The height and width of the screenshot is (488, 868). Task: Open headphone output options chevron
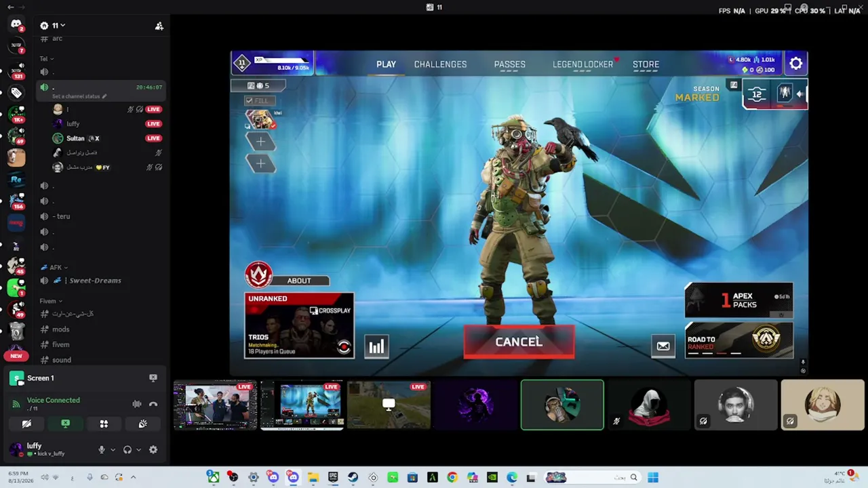(x=139, y=449)
